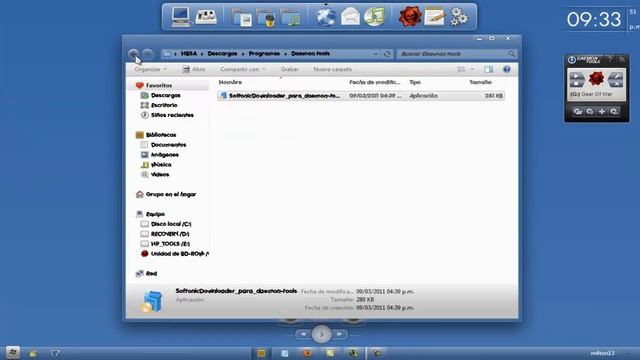
Task: Select the SoftonicDownloader_para_daemon-tools file
Action: click(x=361, y=96)
